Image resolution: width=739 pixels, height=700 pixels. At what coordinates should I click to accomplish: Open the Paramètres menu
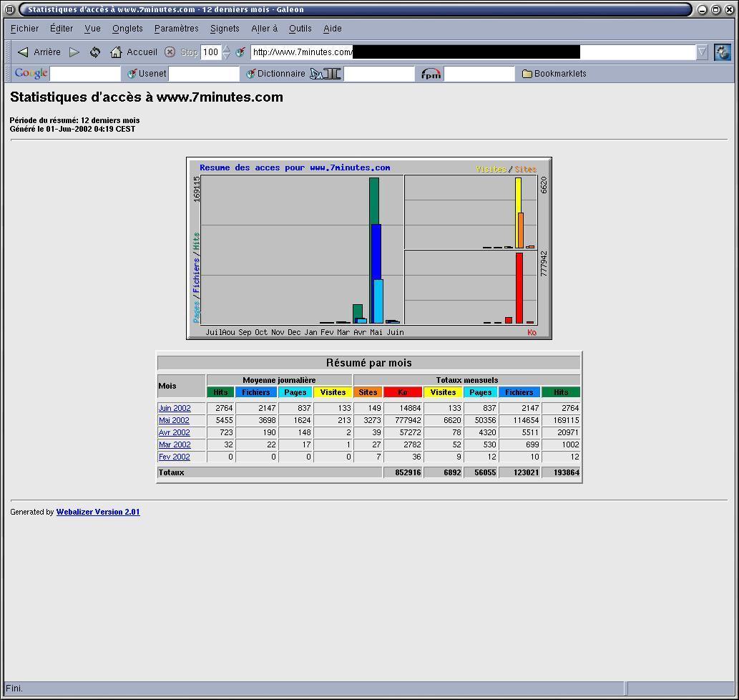pyautogui.click(x=176, y=29)
